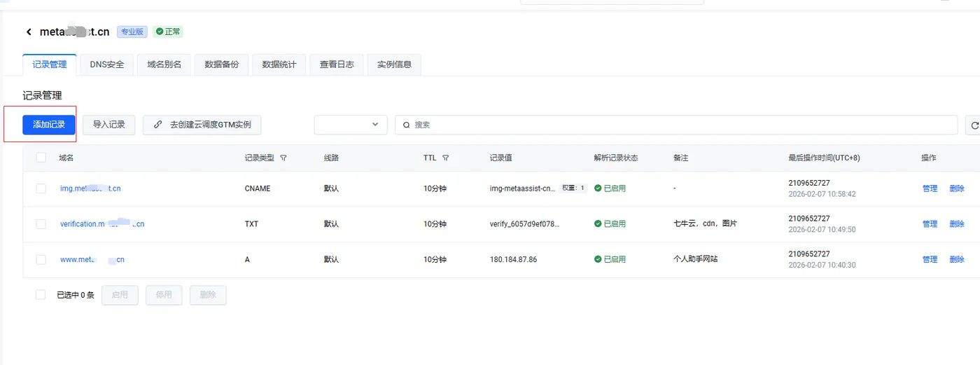This screenshot has width=980, height=365.
Task: Click record value verify_6057d9ef078…
Action: pyautogui.click(x=524, y=224)
